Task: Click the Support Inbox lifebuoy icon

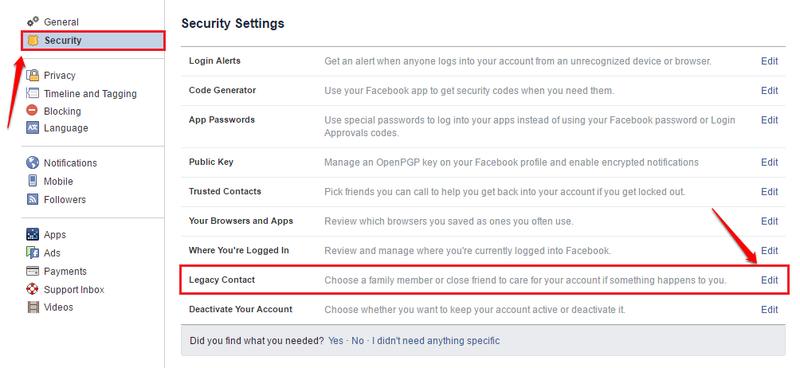Action: [33, 289]
